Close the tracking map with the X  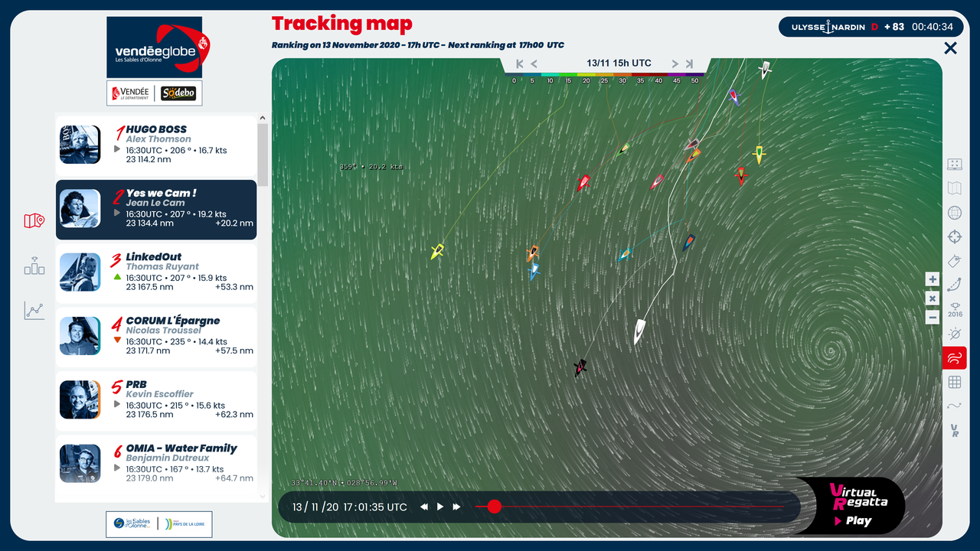click(950, 48)
